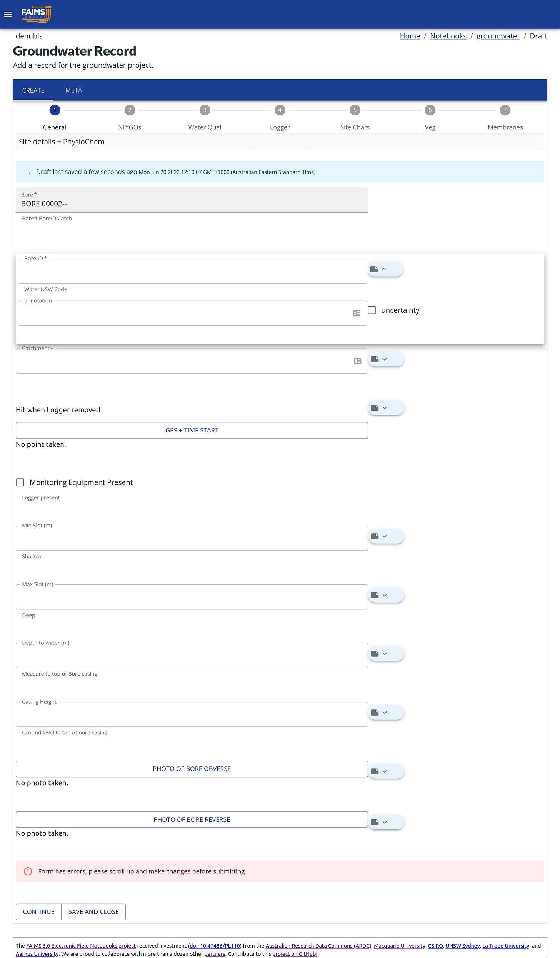Click the card icon inside Catchment field
The width and height of the screenshot is (560, 958).
[358, 361]
